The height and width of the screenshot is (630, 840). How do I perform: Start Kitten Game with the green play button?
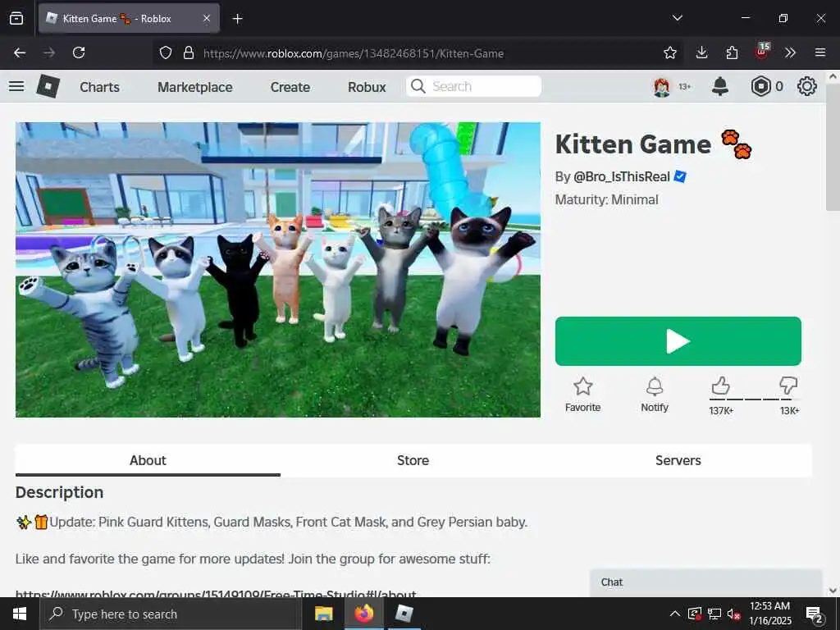pyautogui.click(x=678, y=341)
